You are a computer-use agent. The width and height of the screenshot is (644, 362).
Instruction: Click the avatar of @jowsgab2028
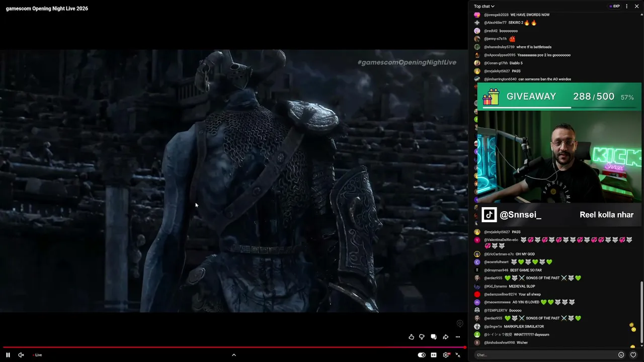tap(477, 15)
